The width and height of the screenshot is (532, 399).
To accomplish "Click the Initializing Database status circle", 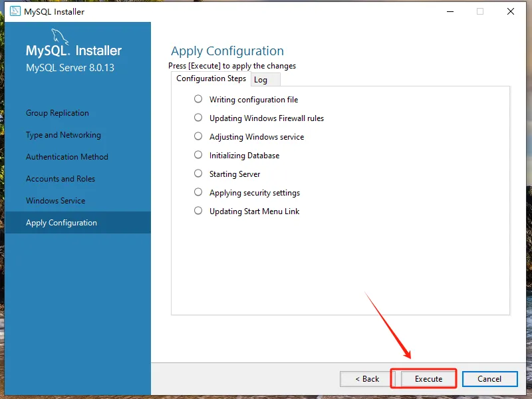I will (198, 155).
